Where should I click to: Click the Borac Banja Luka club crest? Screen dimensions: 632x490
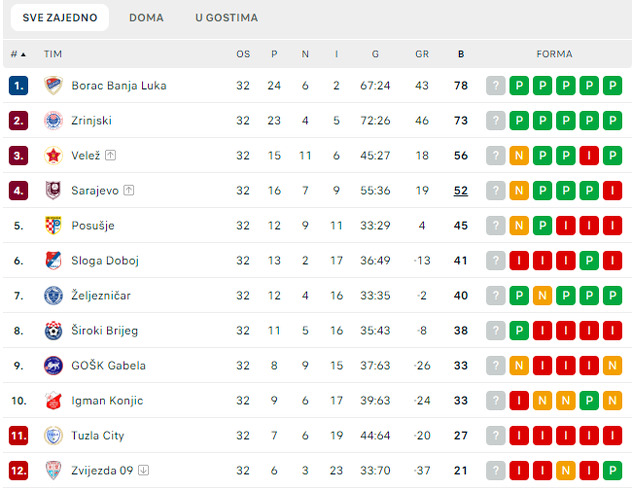[x=53, y=86]
